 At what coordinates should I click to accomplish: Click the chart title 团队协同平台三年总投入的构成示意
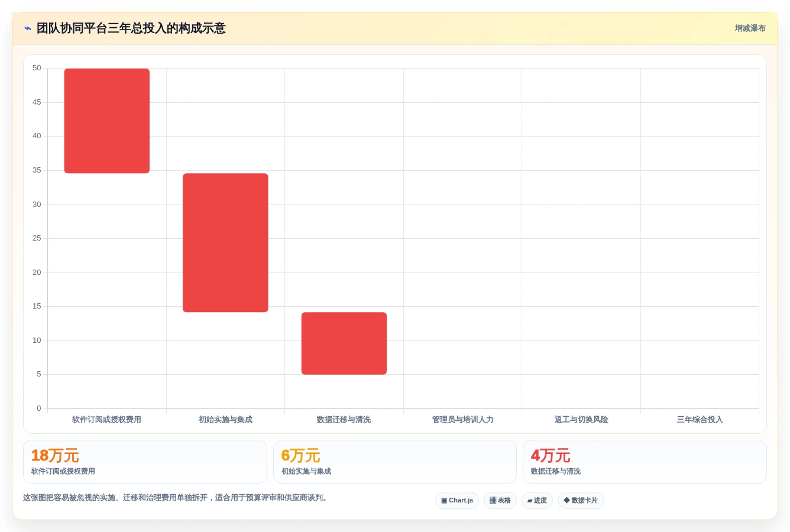coord(131,28)
